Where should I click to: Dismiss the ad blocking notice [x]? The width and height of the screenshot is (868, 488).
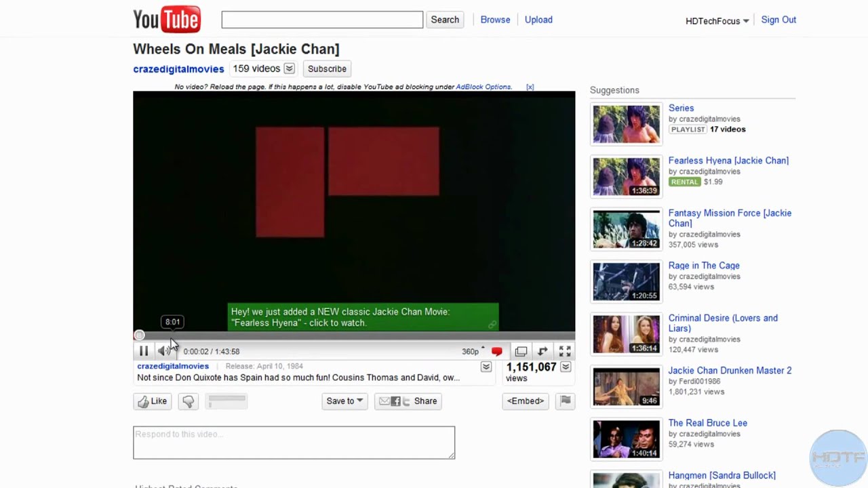click(x=530, y=87)
